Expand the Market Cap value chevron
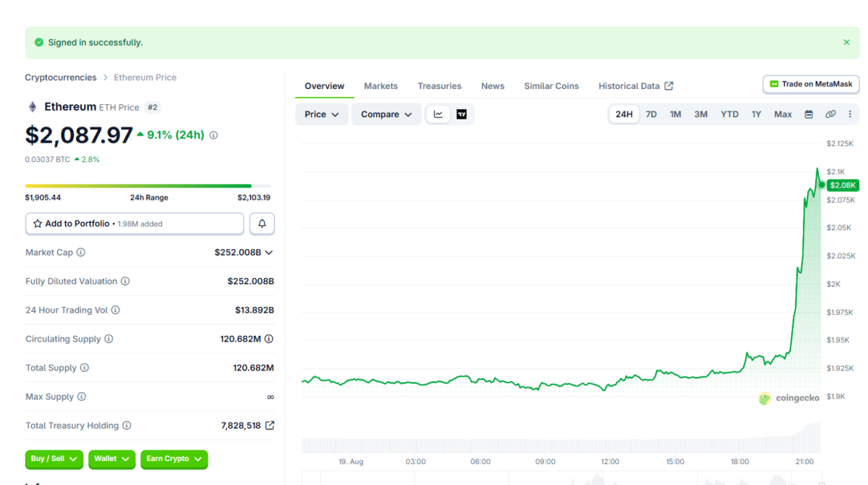Viewport: 868px width, 485px height. [x=269, y=253]
